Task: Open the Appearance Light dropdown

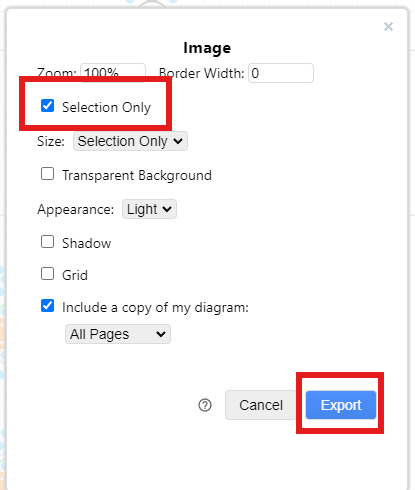Action: (149, 209)
